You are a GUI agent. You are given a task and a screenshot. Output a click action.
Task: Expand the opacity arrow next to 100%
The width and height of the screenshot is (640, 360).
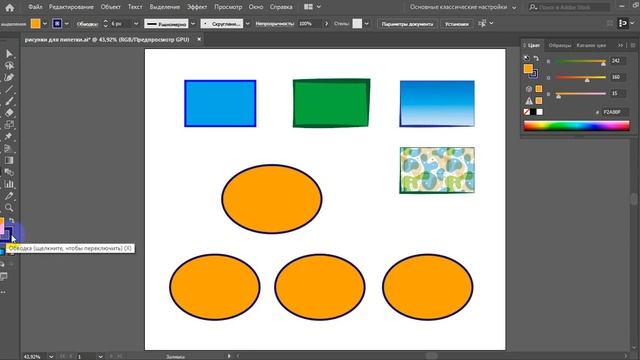click(326, 24)
